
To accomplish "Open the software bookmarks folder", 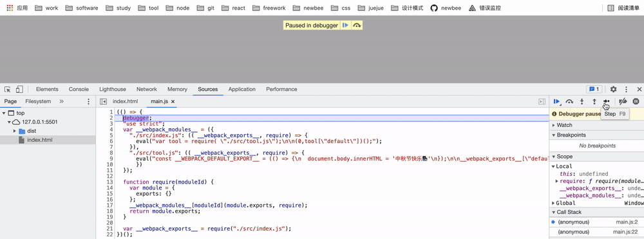I will [81, 8].
